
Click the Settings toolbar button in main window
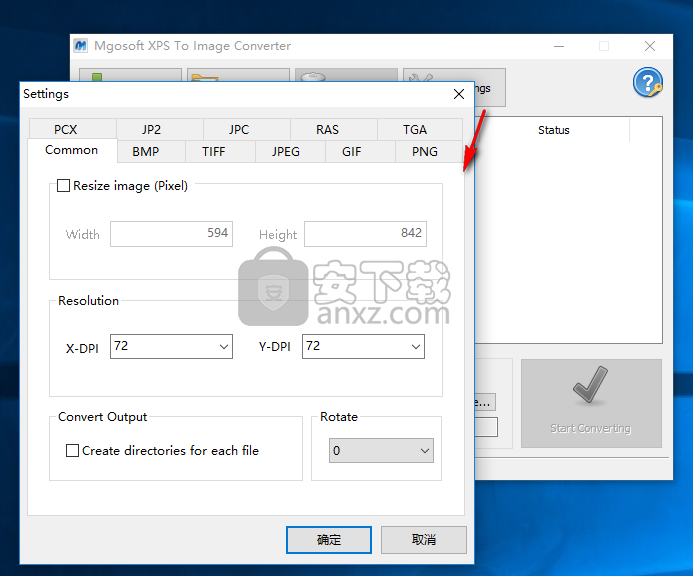(490, 88)
